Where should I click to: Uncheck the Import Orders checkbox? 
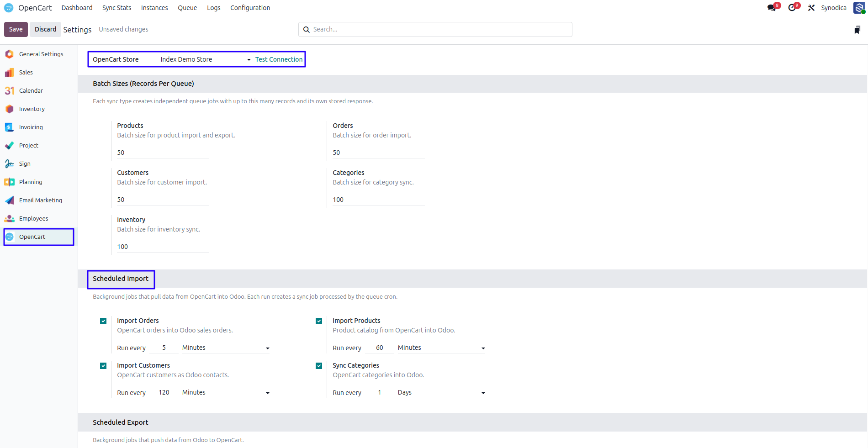tap(103, 321)
